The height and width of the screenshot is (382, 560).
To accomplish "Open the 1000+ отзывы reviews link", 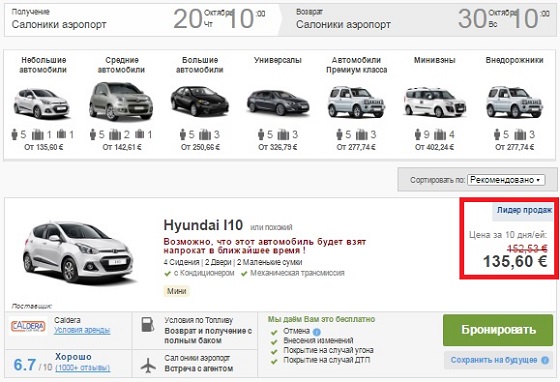I will tap(83, 367).
